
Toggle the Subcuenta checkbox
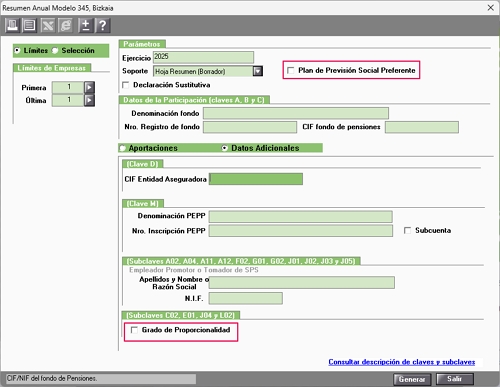[x=407, y=230]
